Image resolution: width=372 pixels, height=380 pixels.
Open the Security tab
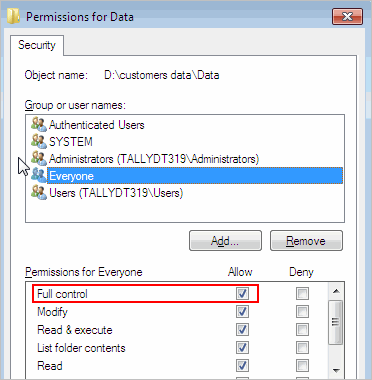[x=37, y=45]
